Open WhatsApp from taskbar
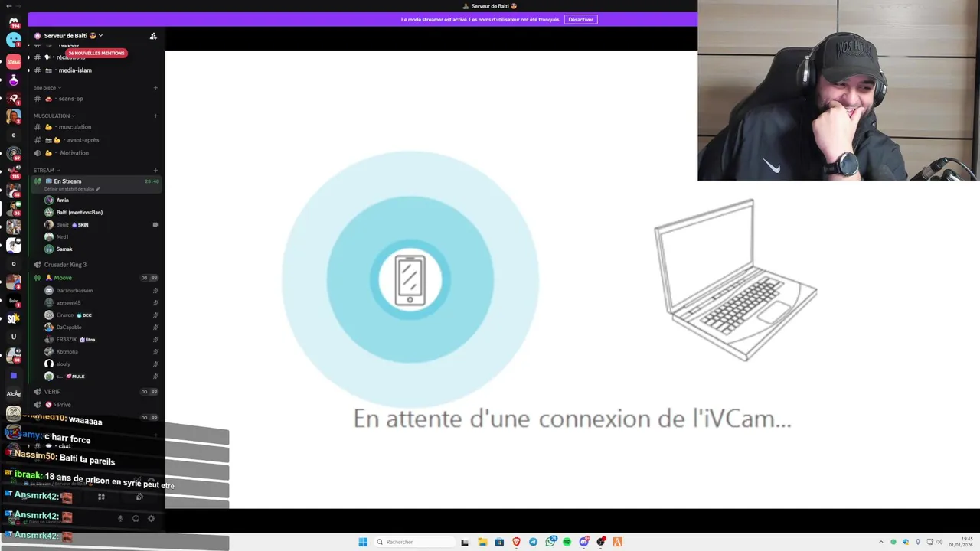Screen dimensions: 980x551 click(550, 542)
